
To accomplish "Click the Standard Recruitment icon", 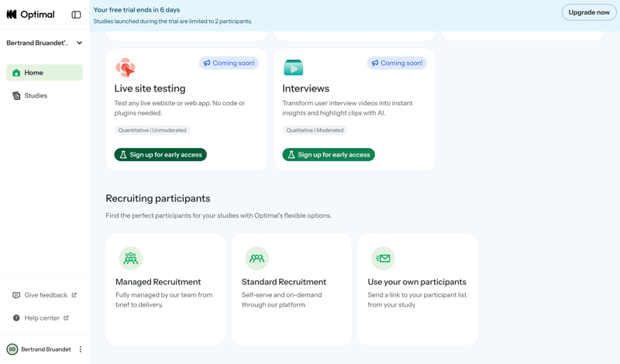I will point(257,258).
